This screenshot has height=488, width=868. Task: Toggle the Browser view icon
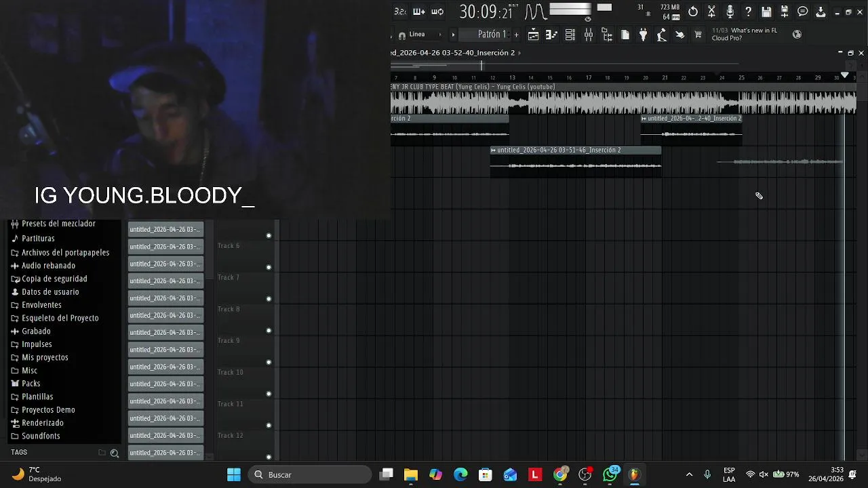[x=606, y=35]
